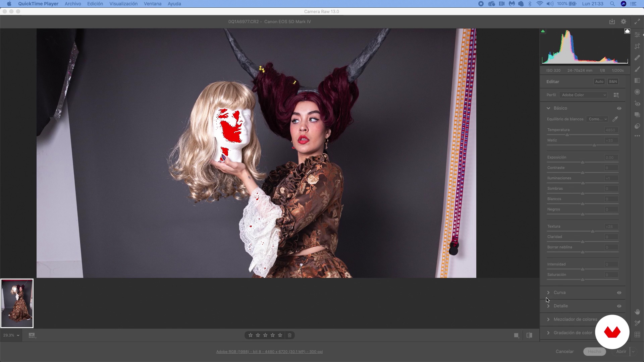Select the Graduated filter tool

pos(637,81)
